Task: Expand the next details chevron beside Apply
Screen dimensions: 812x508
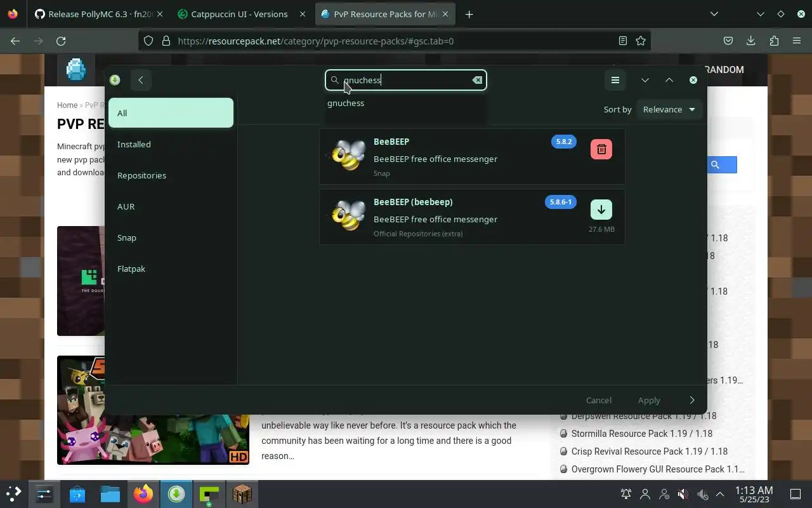Action: [x=692, y=400]
